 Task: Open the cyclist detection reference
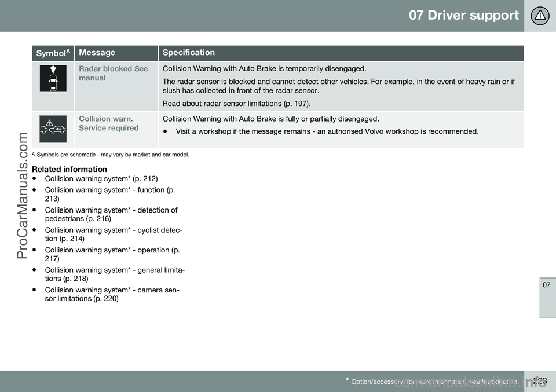[x=114, y=235]
